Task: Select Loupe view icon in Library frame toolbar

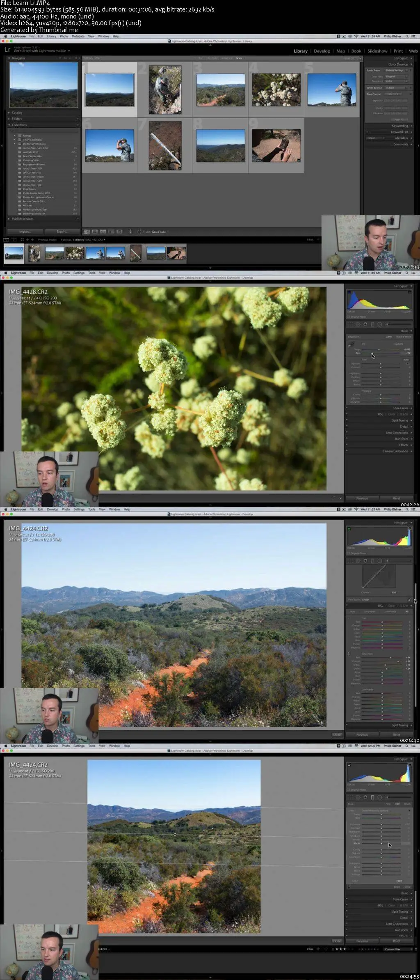Action: 95,232
